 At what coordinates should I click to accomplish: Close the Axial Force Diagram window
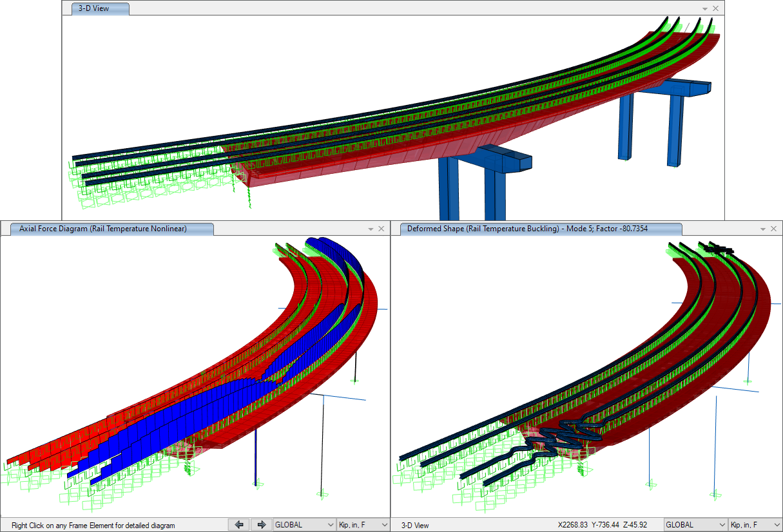pyautogui.click(x=381, y=229)
